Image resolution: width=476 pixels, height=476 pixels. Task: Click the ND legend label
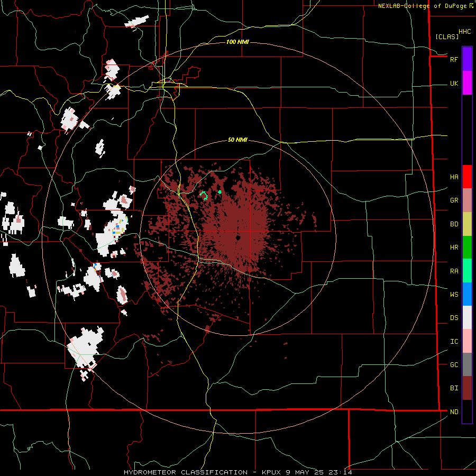454,411
